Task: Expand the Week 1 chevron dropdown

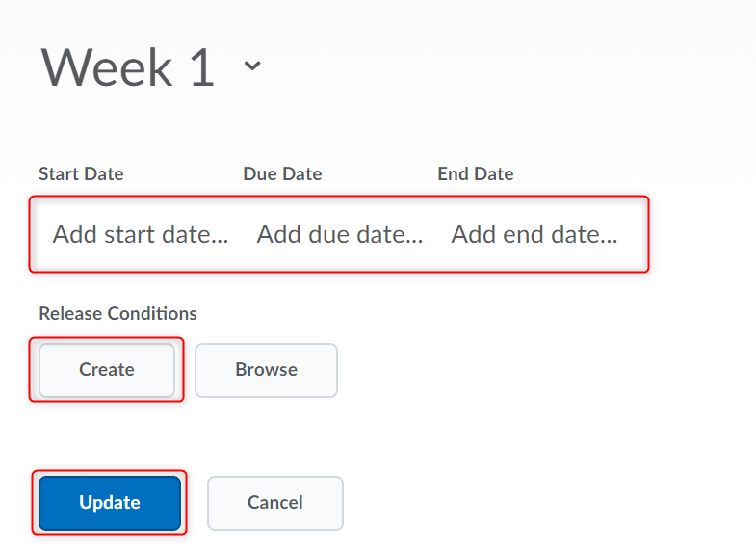Action: (x=252, y=66)
